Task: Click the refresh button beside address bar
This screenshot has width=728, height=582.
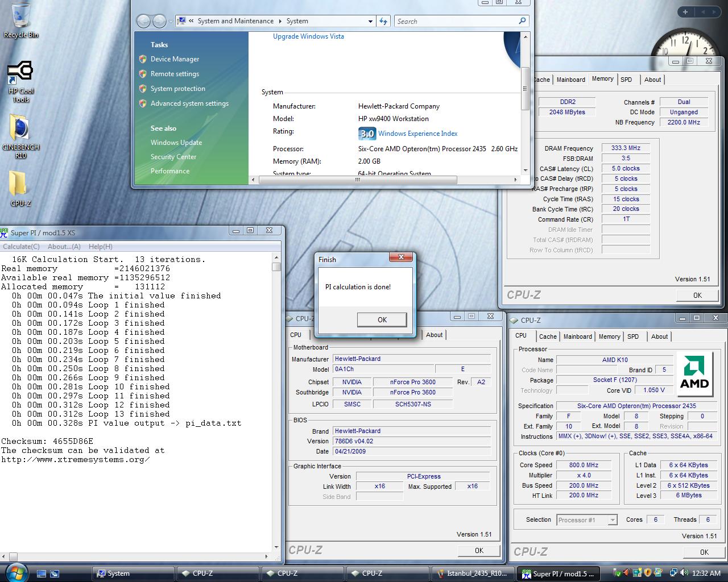Action: [383, 21]
